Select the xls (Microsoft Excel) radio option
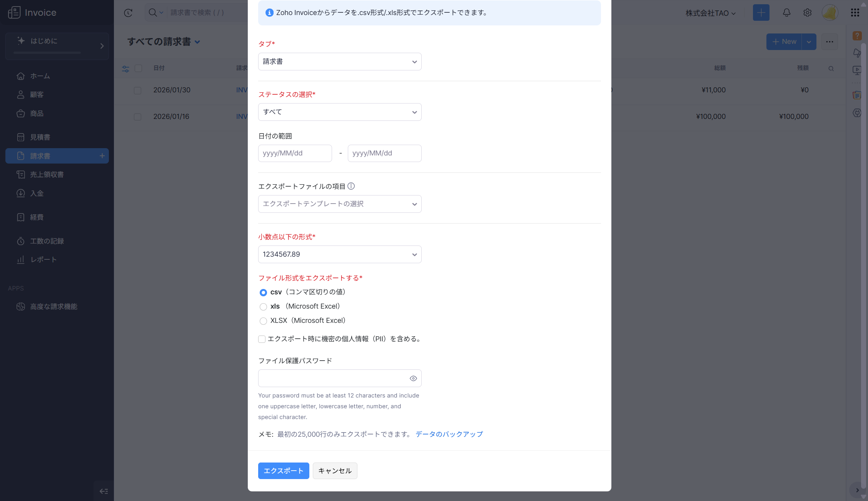The image size is (868, 501). coord(263,307)
